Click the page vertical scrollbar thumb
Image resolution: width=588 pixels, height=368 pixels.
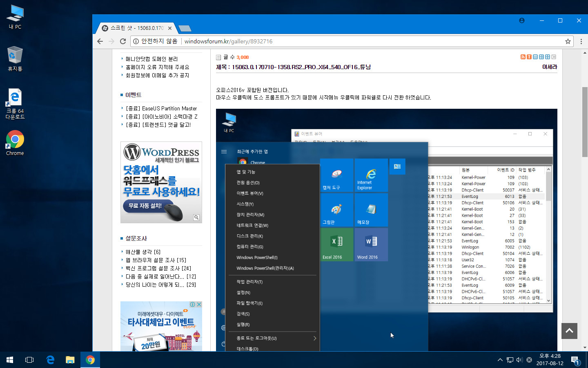point(585,122)
